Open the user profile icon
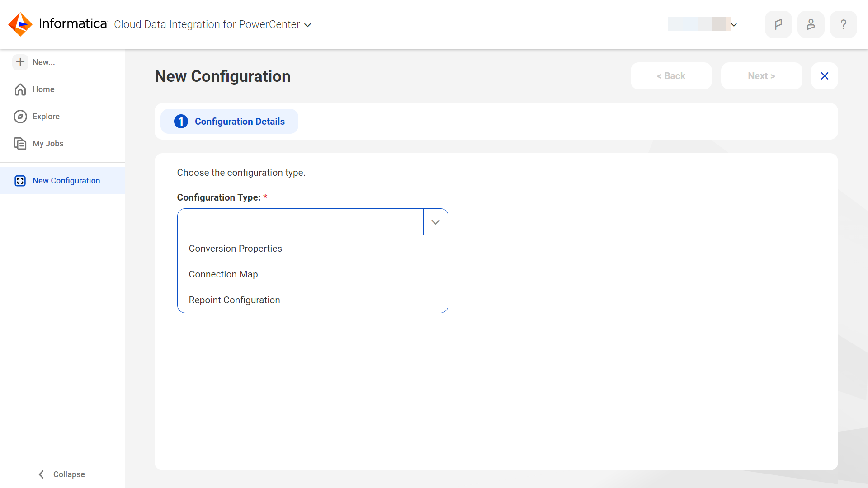This screenshot has height=488, width=868. click(811, 24)
